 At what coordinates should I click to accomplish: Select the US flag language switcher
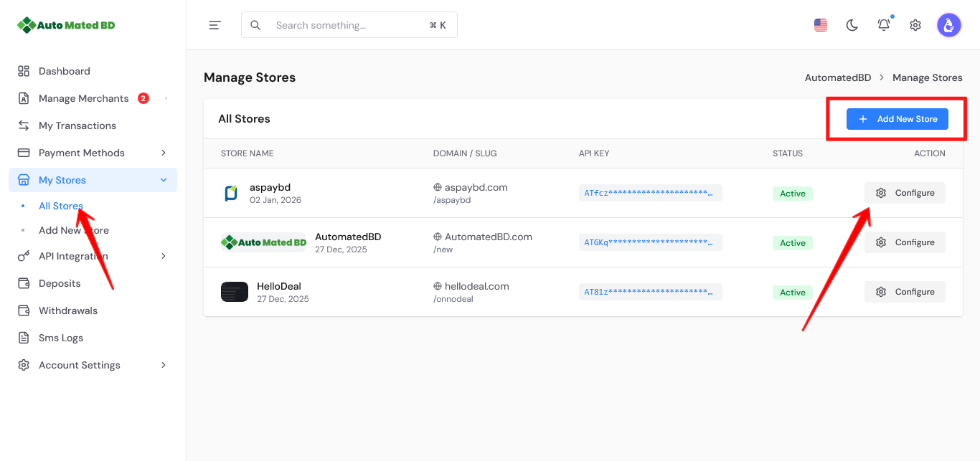[821, 25]
